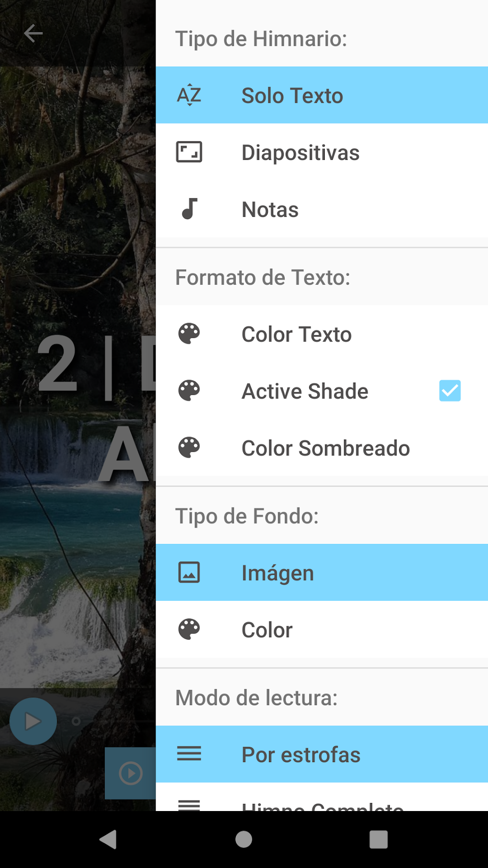Tap the Color Sombreado palette icon
The width and height of the screenshot is (488, 868).
(189, 448)
